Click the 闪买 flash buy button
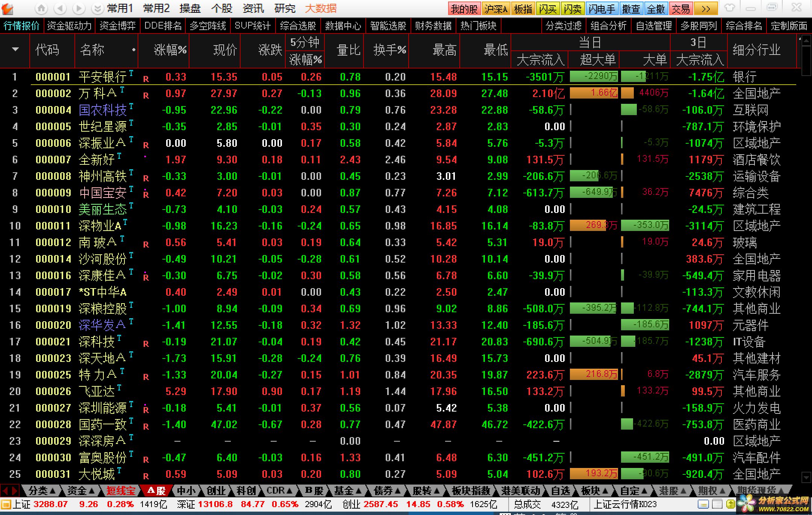Viewport: 812px width, 515px height. click(x=548, y=8)
